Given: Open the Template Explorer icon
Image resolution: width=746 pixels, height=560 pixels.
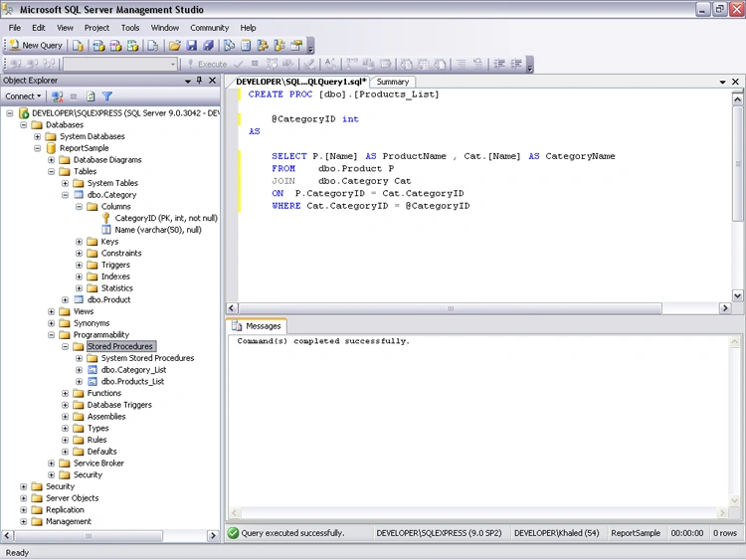Looking at the screenshot, I should pyautogui.click(x=280, y=45).
